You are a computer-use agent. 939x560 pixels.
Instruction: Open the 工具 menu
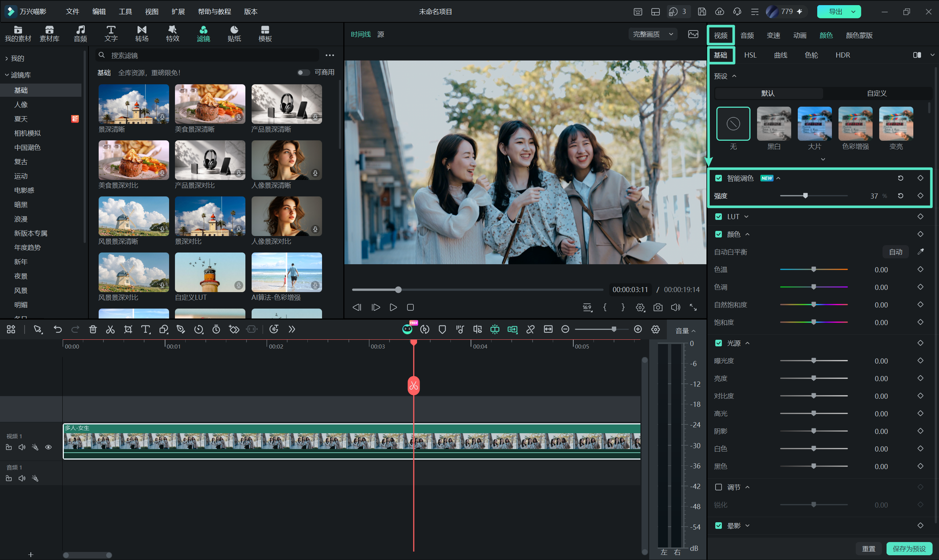click(x=125, y=12)
